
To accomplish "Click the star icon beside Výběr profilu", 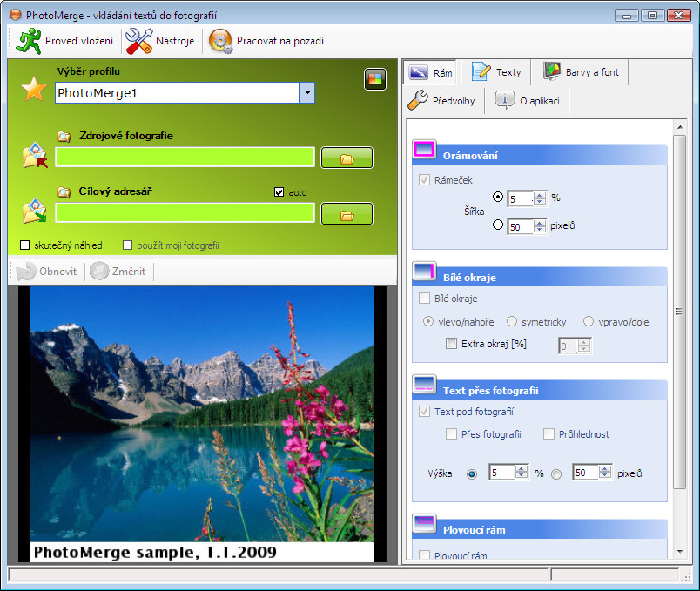I will 34,89.
